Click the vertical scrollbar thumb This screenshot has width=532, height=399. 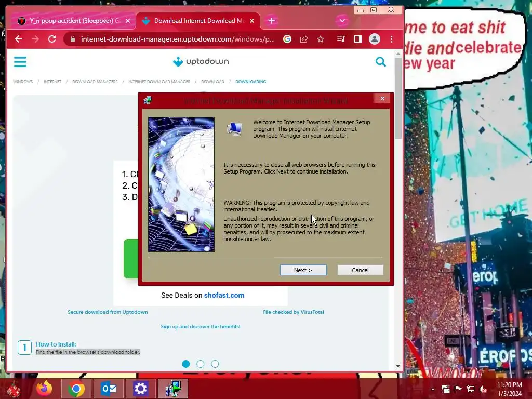click(398, 98)
